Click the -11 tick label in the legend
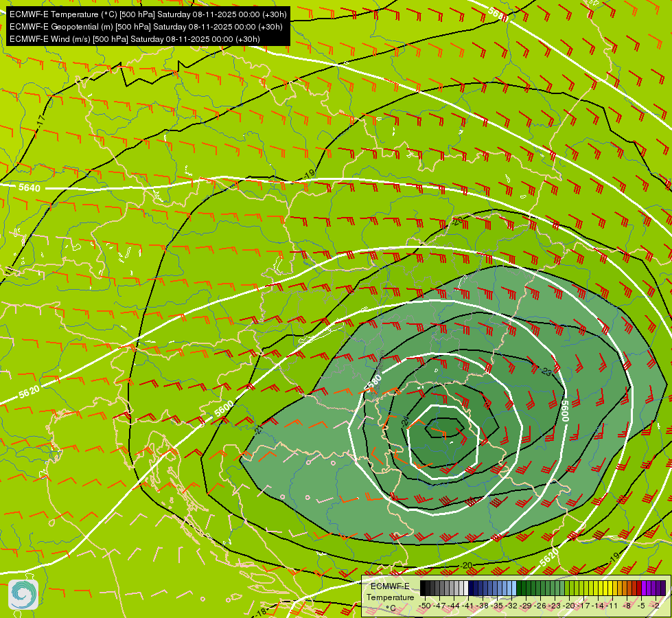This screenshot has width=672, height=618. coord(612,606)
